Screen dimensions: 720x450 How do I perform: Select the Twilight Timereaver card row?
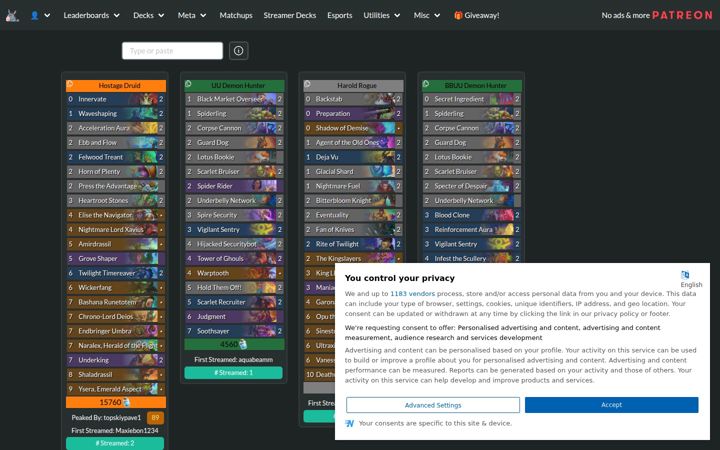click(x=116, y=273)
